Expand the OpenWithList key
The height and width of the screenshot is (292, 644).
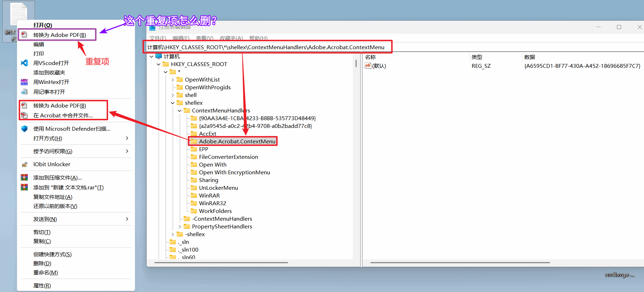pos(173,80)
